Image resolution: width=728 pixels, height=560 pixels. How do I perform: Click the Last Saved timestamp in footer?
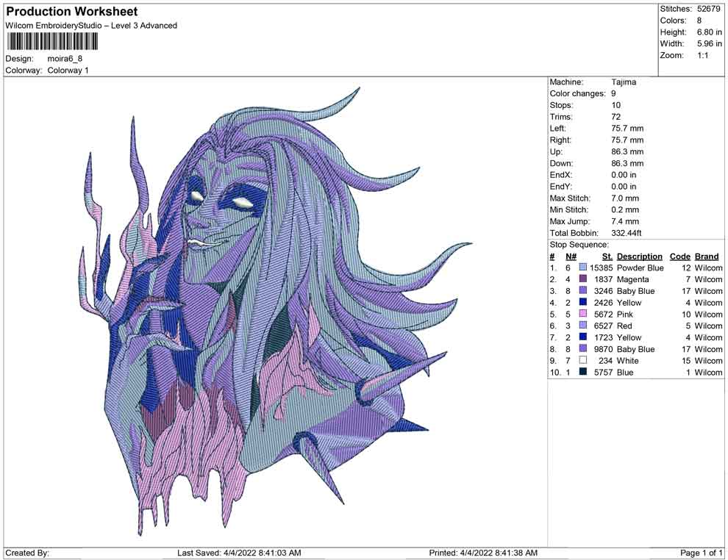(239, 553)
